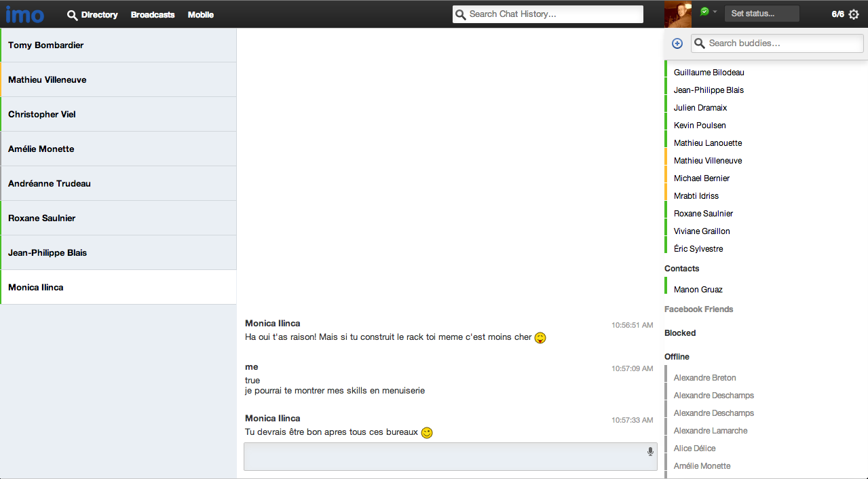Viewport: 868px width, 479px height.
Task: Click the profile avatar photo
Action: (x=678, y=14)
